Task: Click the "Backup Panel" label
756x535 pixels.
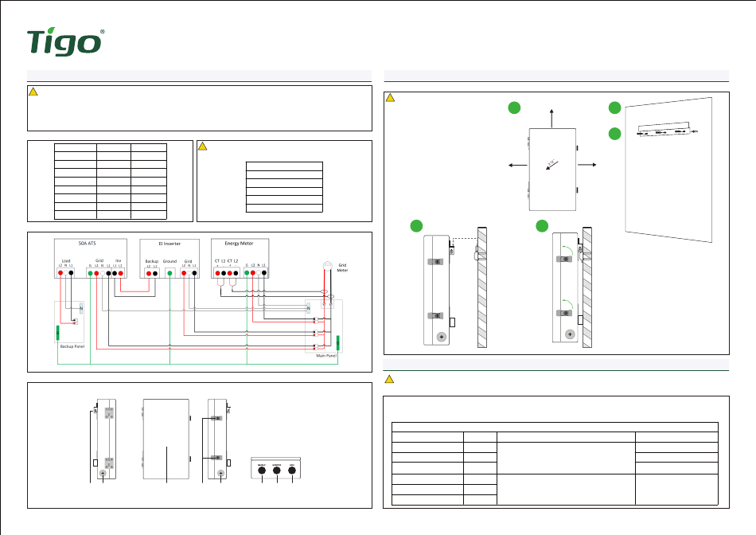Action: tap(72, 346)
